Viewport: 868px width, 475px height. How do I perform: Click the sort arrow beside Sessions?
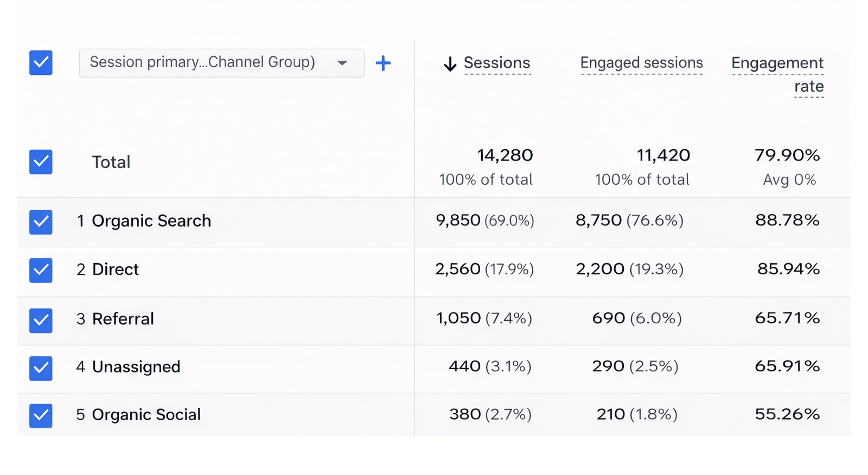pos(450,64)
